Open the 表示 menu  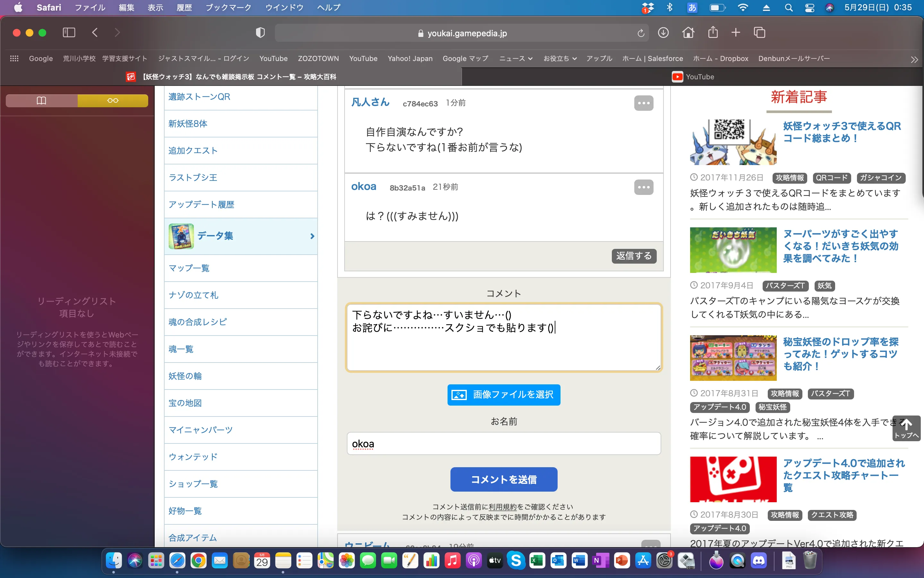(155, 8)
